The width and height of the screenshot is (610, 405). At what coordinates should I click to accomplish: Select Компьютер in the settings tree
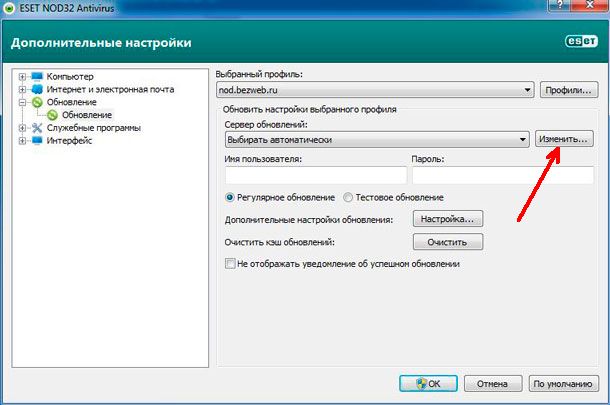(70, 76)
